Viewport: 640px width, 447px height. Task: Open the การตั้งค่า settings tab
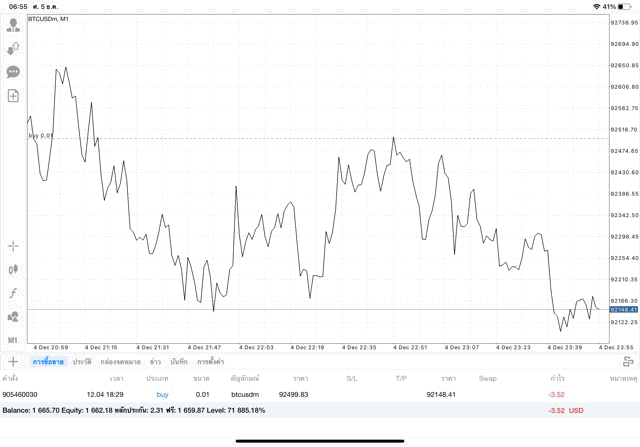[210, 362]
